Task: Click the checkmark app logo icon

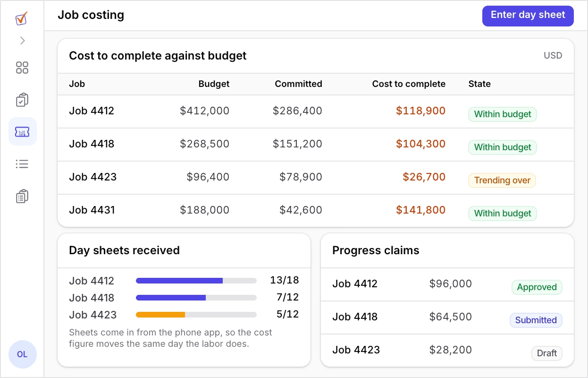Action: (22, 19)
